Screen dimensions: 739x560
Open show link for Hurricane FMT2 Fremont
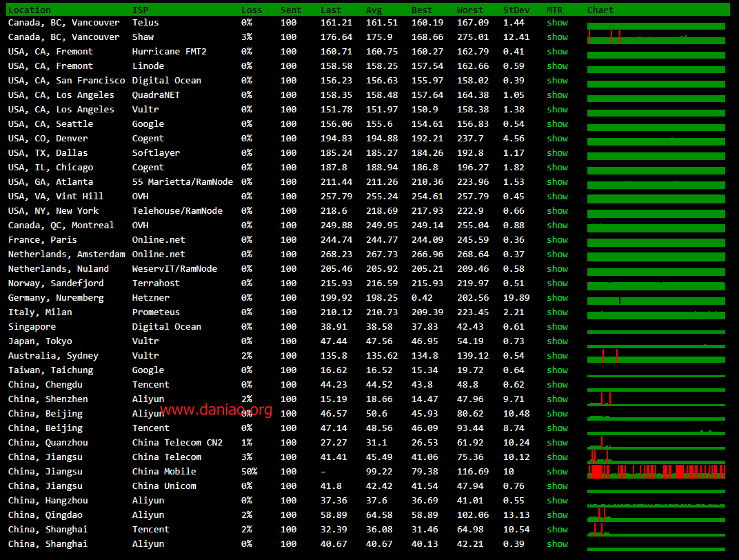557,52
